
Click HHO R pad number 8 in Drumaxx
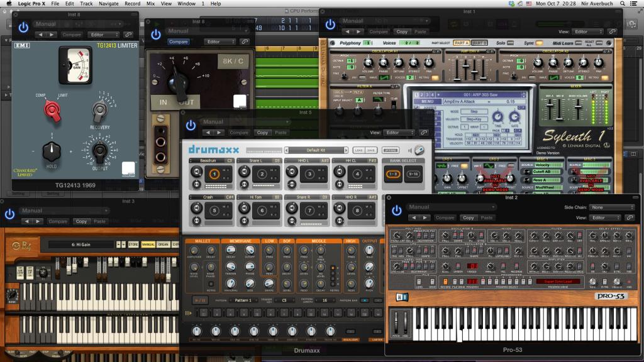(357, 211)
